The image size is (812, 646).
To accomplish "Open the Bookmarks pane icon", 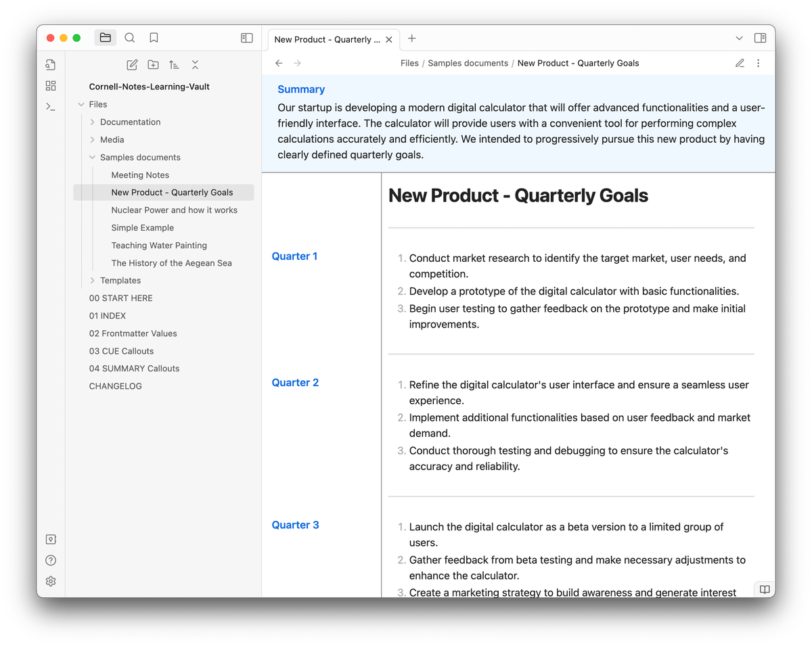I will 154,38.
